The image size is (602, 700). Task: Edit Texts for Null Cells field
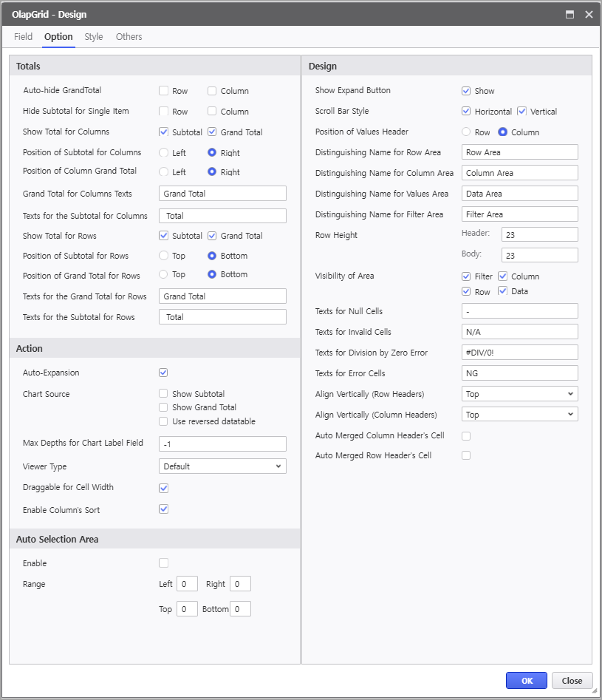[x=520, y=310]
